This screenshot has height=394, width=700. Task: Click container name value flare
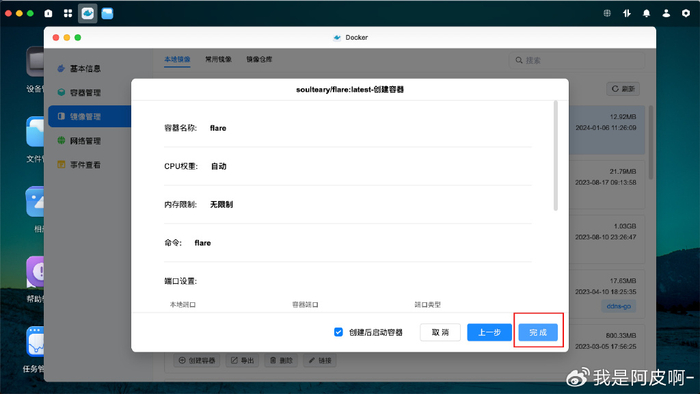(x=218, y=128)
